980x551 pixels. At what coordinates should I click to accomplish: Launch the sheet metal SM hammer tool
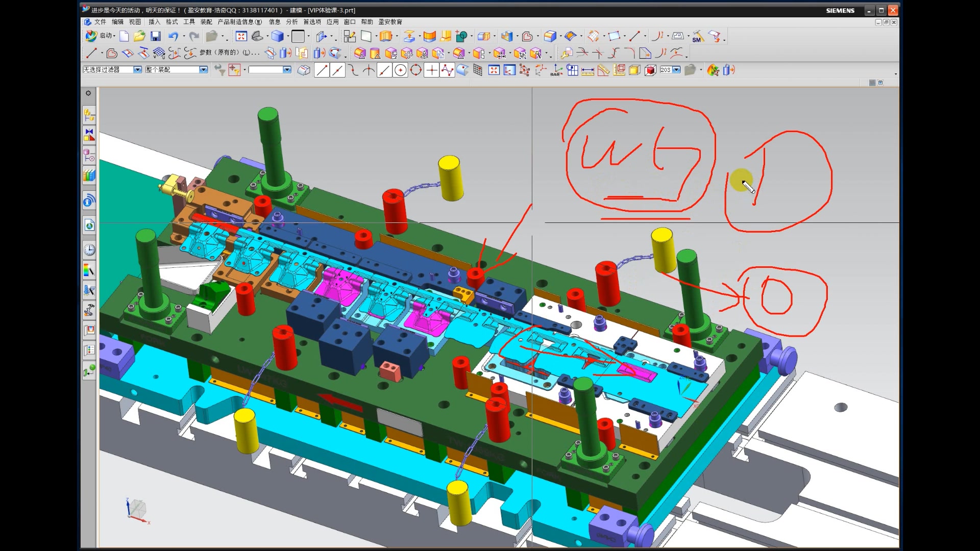(698, 36)
